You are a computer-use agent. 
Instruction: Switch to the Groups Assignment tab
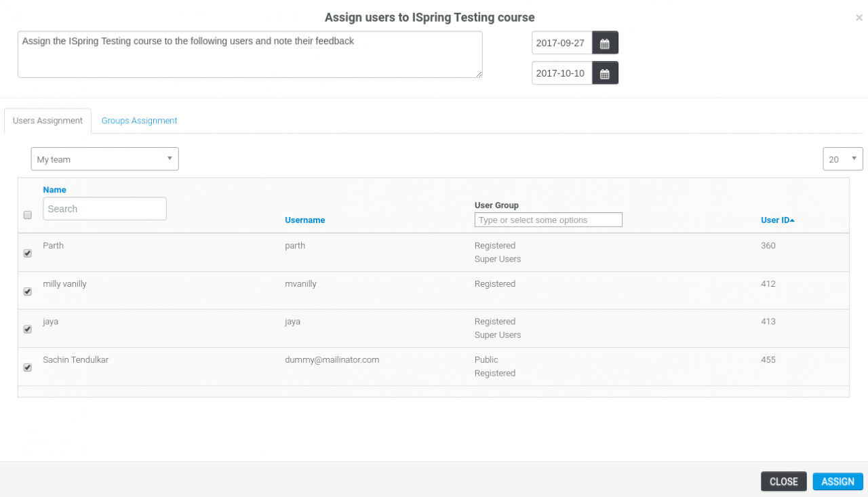point(139,121)
